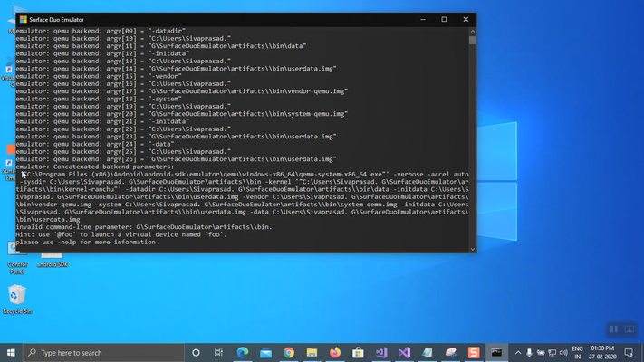Screen dimensions: 644x362
Task: Open the Action Center notifications icon
Action: 629,353
